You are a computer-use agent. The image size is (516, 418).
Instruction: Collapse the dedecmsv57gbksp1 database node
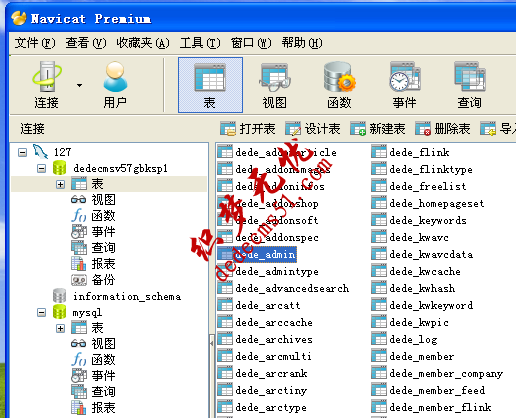[41, 168]
